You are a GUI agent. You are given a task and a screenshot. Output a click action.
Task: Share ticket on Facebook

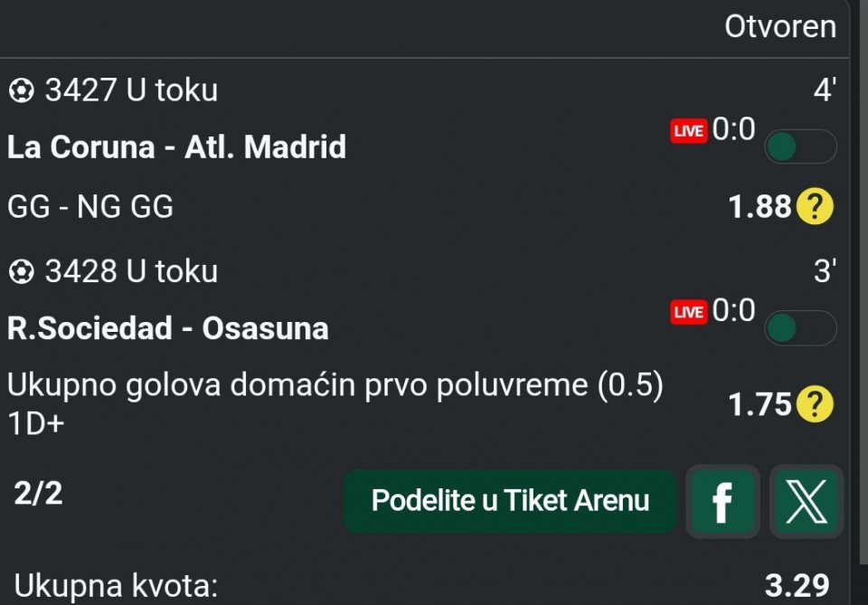click(722, 502)
